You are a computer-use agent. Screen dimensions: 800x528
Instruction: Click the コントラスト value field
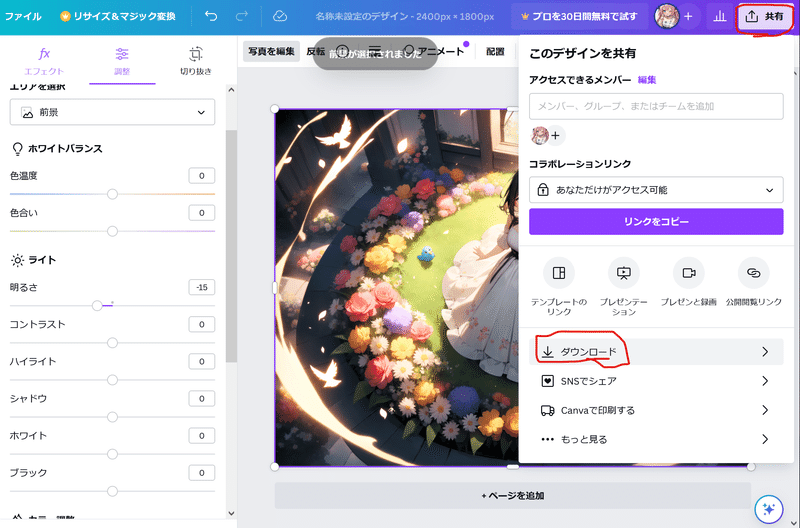(202, 324)
